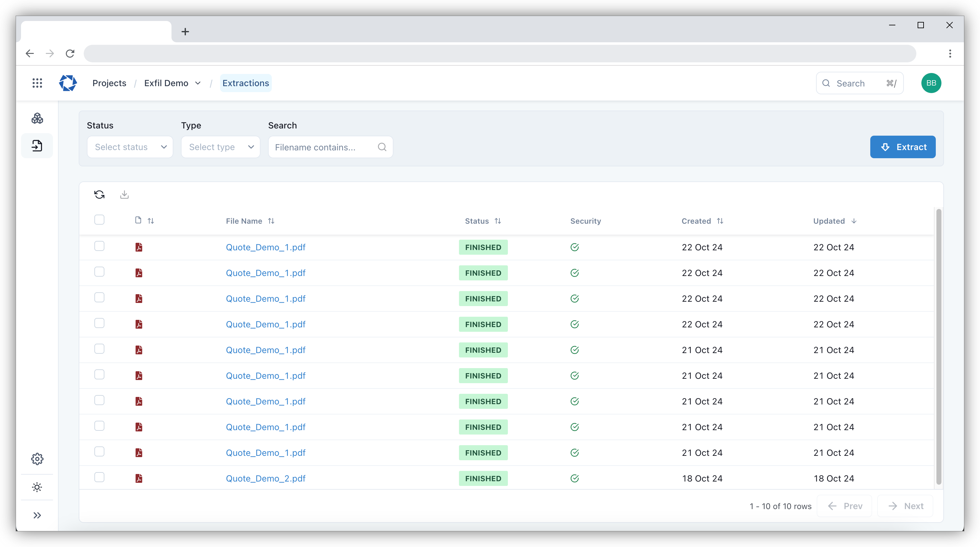Expand sidebar with double chevron

(x=37, y=515)
